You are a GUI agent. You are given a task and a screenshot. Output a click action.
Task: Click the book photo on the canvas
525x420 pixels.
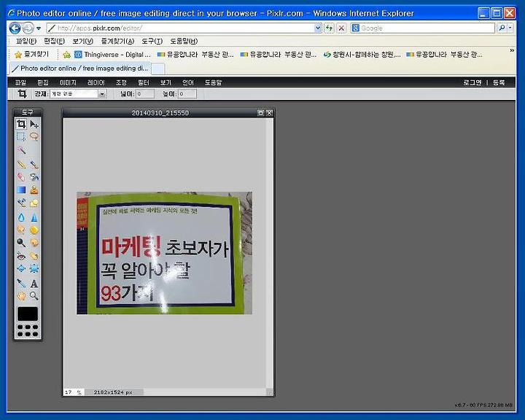(x=164, y=253)
